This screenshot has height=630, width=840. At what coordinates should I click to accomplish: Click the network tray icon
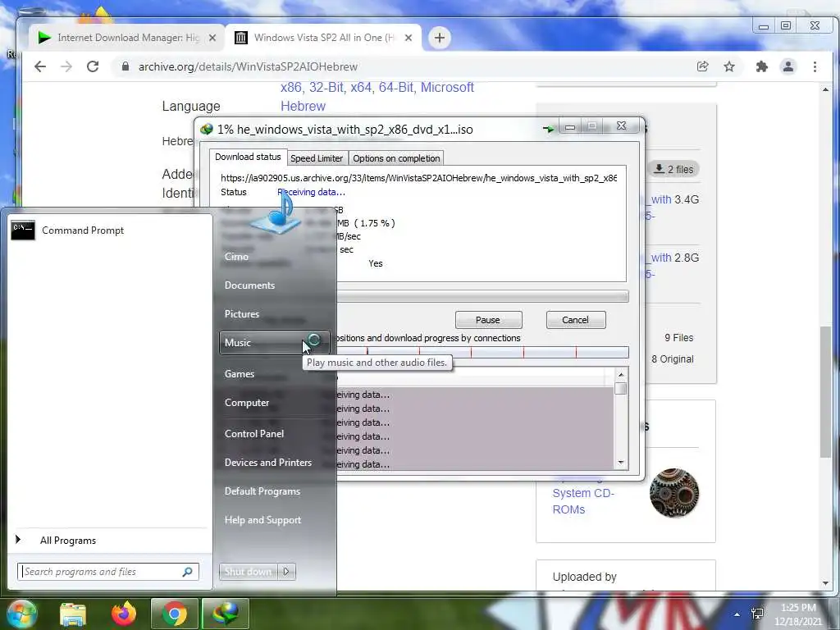(757, 614)
